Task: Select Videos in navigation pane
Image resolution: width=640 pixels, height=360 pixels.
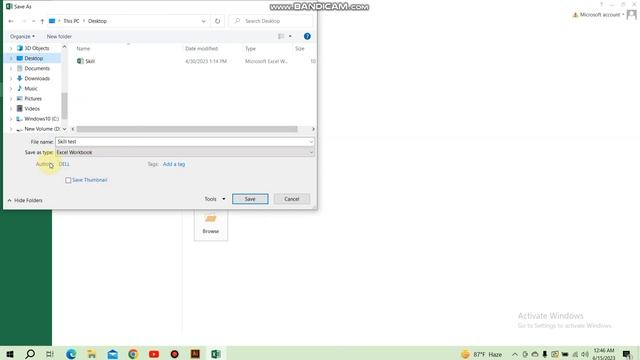Action: [32, 109]
